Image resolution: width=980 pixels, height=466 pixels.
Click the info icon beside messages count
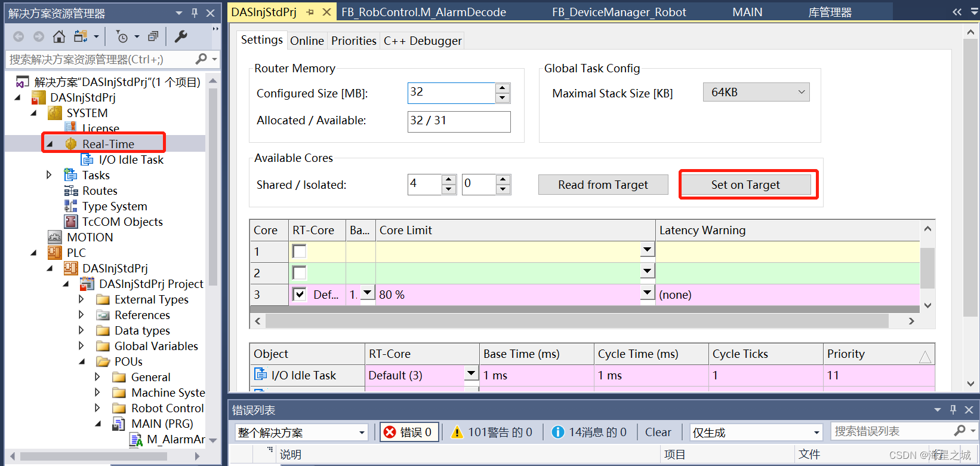(x=558, y=432)
